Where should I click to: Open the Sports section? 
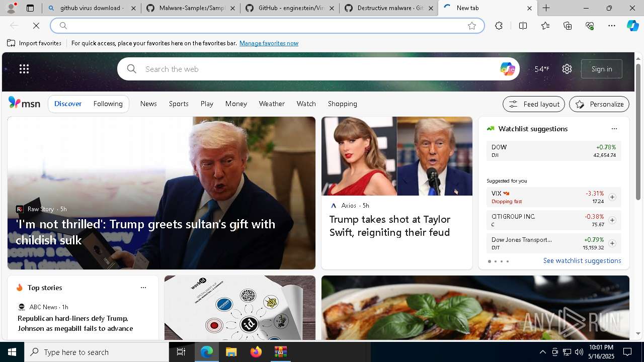click(x=179, y=104)
